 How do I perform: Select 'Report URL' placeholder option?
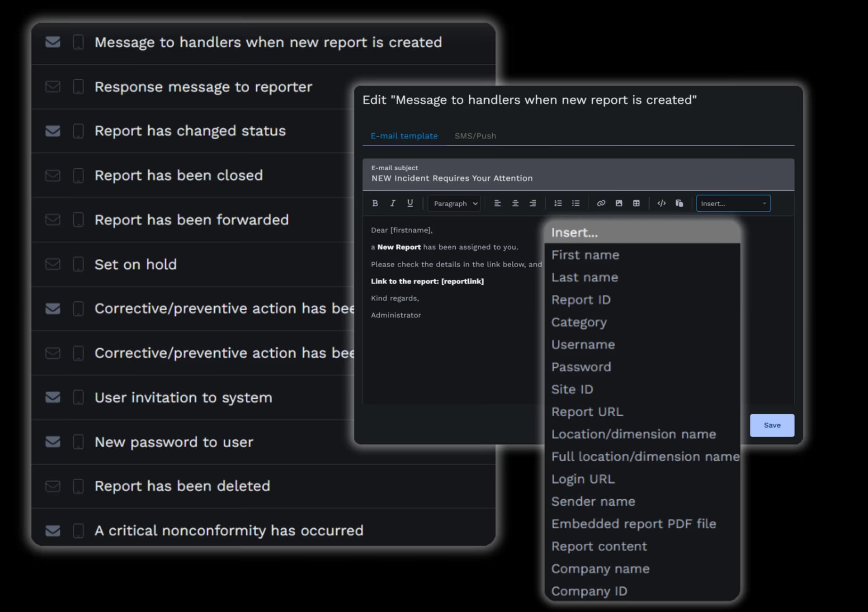pos(642,412)
